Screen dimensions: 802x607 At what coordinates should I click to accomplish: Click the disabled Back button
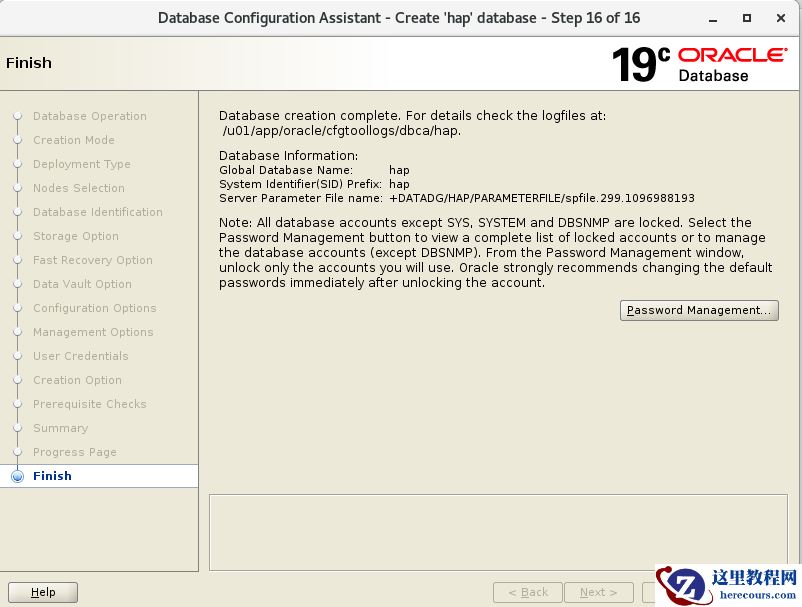(x=528, y=592)
